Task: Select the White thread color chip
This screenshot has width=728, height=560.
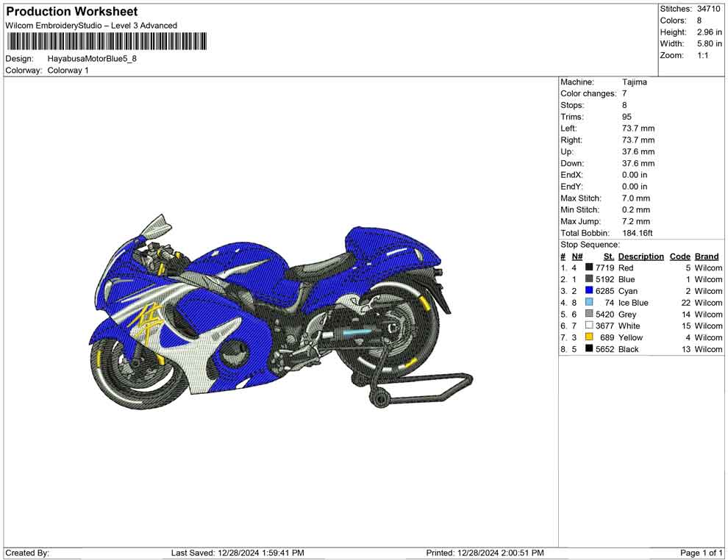Action: [588, 326]
